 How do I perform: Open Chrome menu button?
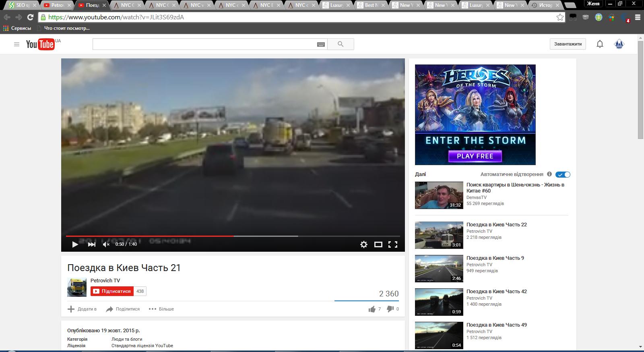638,17
